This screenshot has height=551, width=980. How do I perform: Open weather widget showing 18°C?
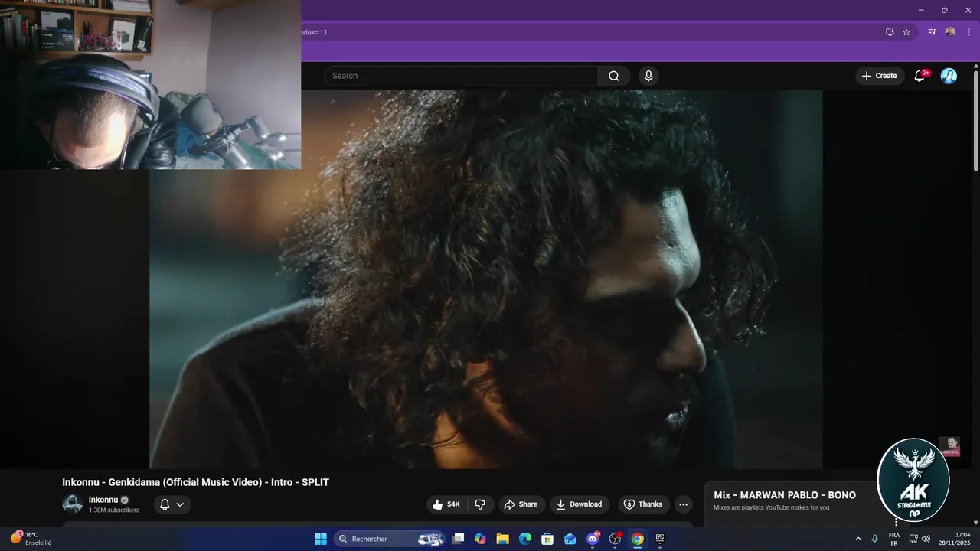coord(31,539)
